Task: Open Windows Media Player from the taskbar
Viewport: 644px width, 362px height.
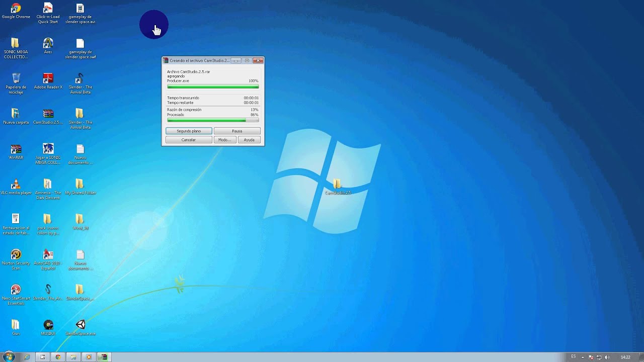Action: click(89, 357)
